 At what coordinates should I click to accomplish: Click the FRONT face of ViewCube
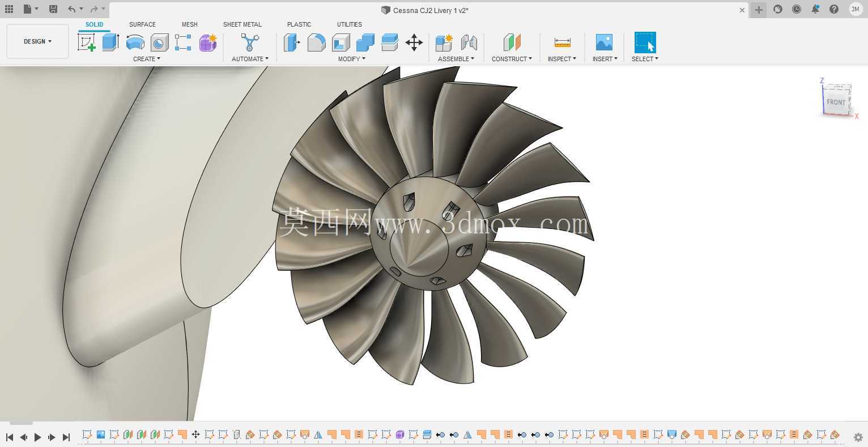836,102
